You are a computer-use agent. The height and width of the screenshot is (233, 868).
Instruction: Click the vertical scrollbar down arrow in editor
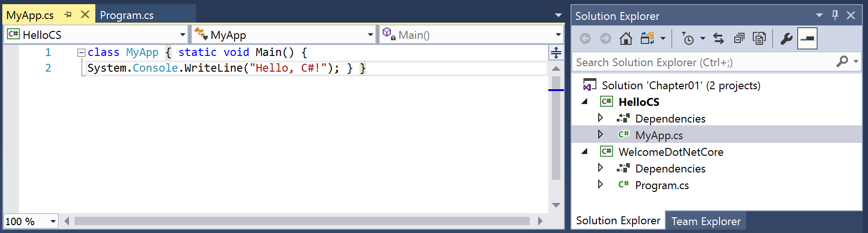[556, 205]
